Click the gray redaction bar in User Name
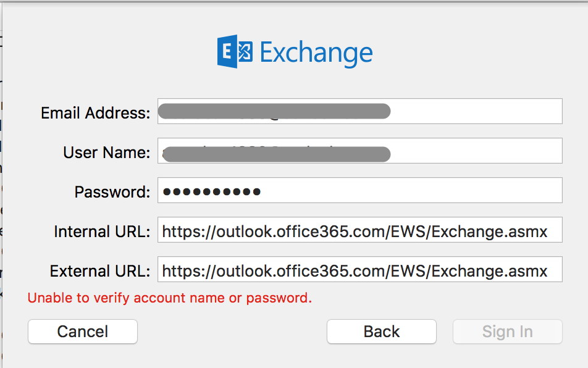The width and height of the screenshot is (588, 368). pyautogui.click(x=278, y=154)
